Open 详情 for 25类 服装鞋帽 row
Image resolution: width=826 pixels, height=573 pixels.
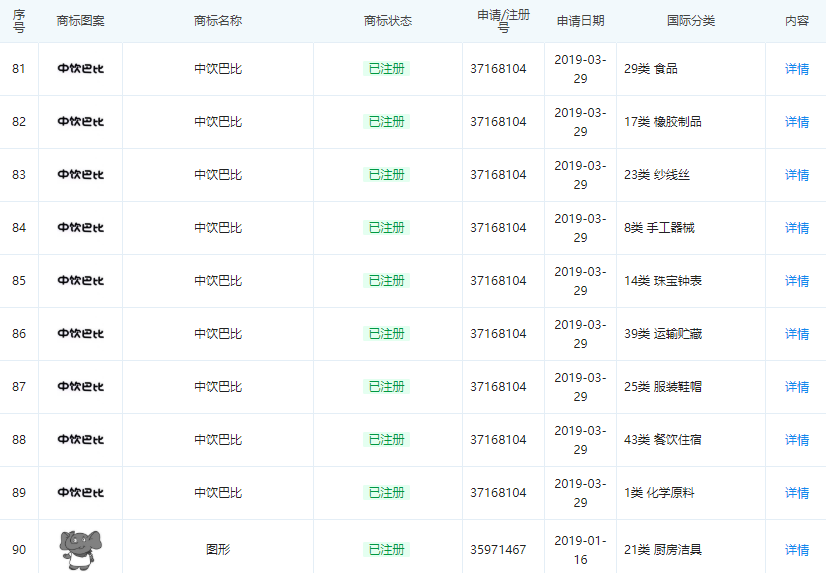(796, 387)
